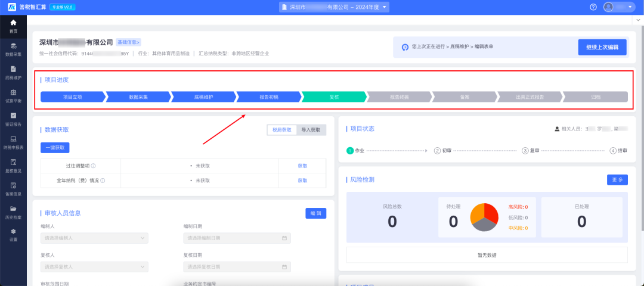Click the 一键获取 button
This screenshot has width=644, height=286.
click(55, 148)
